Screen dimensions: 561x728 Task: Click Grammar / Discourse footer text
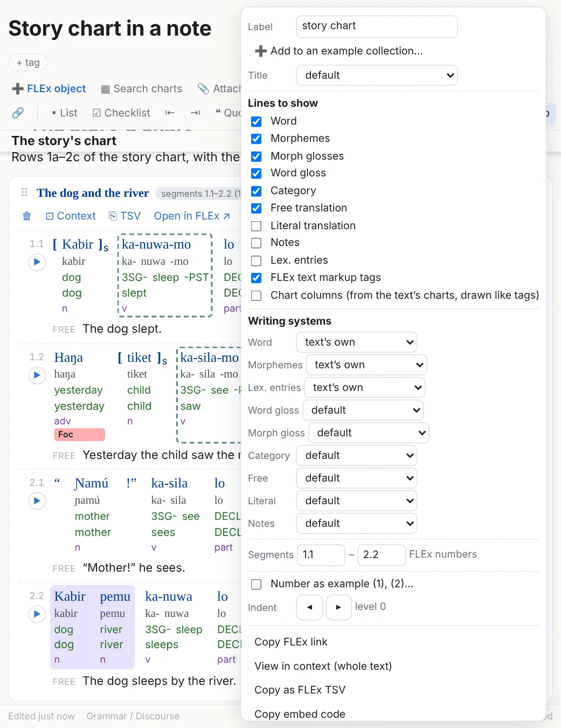[x=133, y=716]
